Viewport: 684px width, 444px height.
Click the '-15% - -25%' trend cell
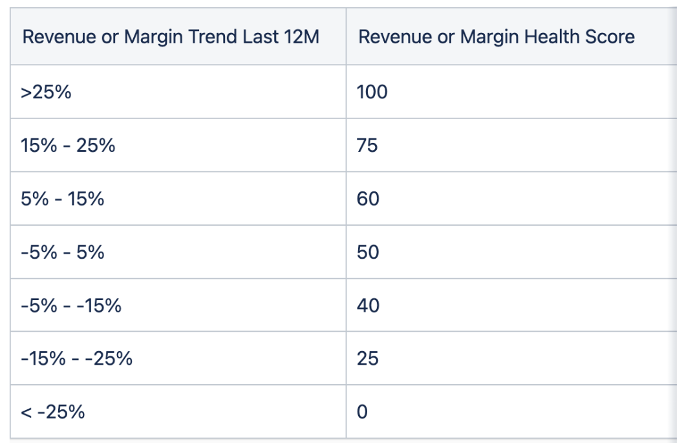pos(178,358)
